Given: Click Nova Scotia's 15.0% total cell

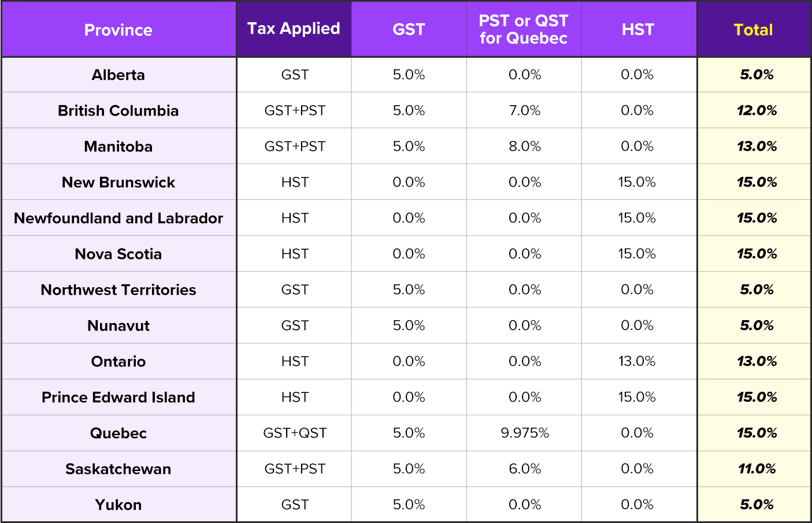Looking at the screenshot, I should tap(757, 254).
